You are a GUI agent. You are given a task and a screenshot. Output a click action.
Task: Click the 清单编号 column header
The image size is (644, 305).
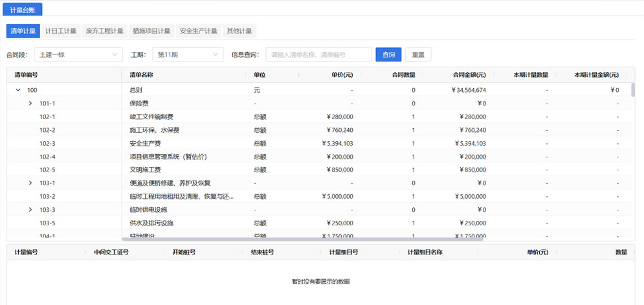pos(26,74)
